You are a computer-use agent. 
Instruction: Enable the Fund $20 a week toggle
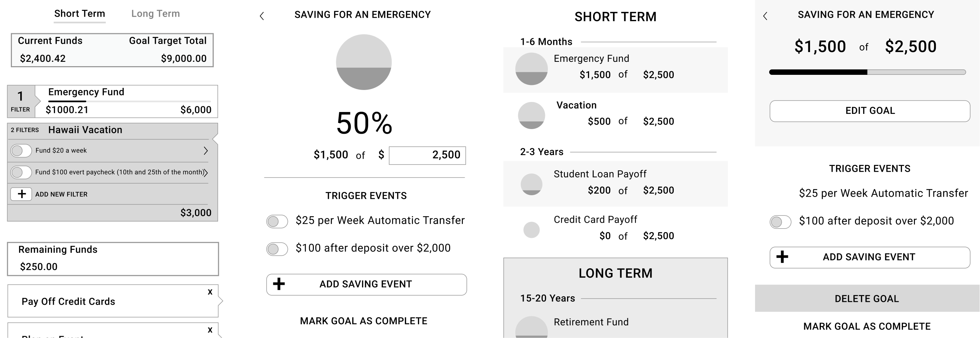(x=21, y=150)
